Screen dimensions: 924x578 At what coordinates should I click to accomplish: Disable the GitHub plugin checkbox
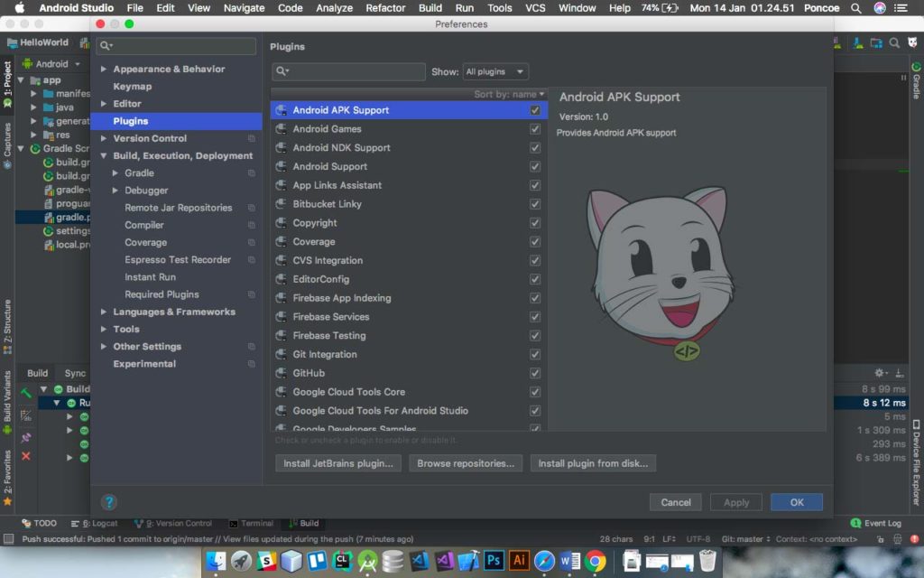click(x=535, y=373)
